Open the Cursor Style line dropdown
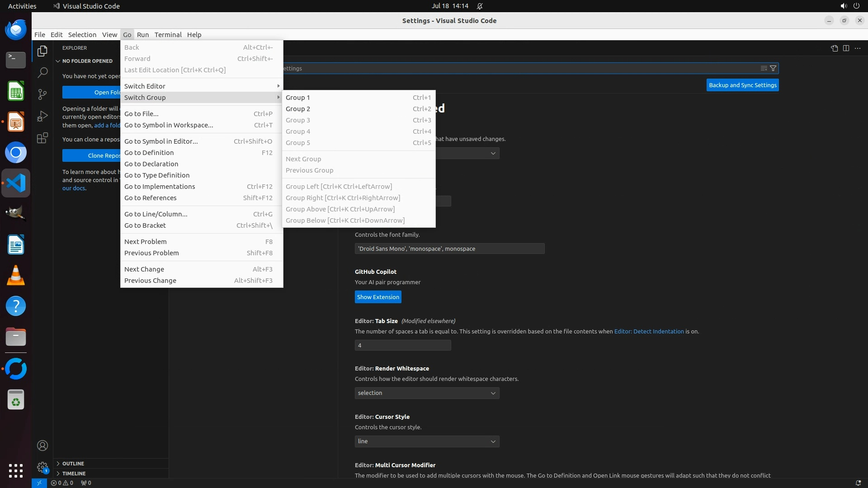Image resolution: width=868 pixels, height=488 pixels. click(427, 441)
